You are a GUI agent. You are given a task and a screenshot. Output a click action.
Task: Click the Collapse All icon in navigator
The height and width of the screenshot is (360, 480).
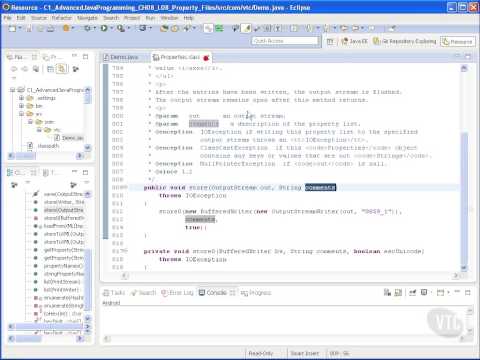pos(50,69)
